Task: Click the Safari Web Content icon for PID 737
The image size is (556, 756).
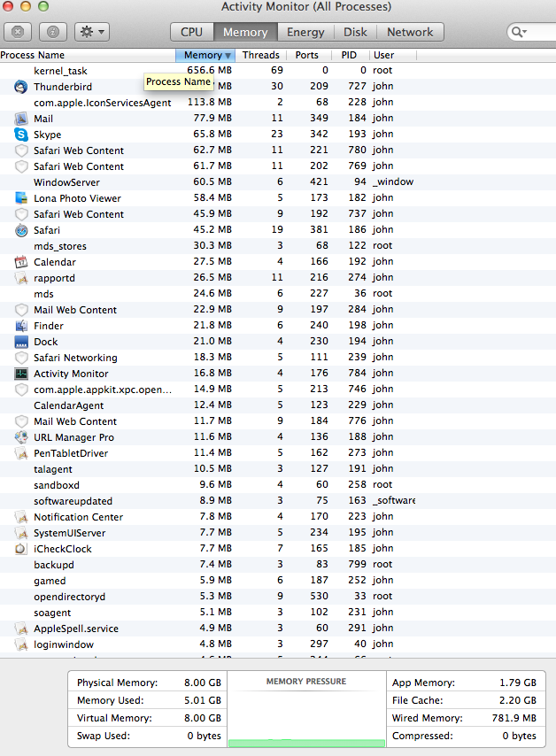Action: [20, 214]
